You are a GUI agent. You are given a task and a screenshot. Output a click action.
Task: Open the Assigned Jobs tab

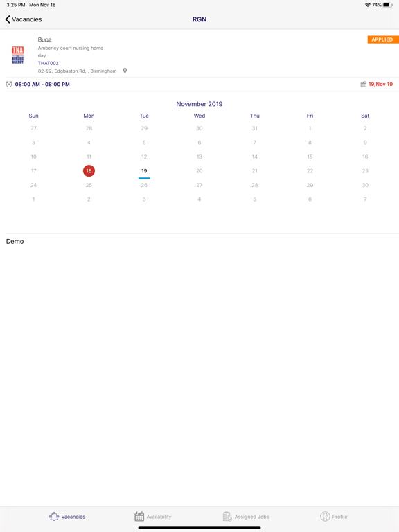246,517
